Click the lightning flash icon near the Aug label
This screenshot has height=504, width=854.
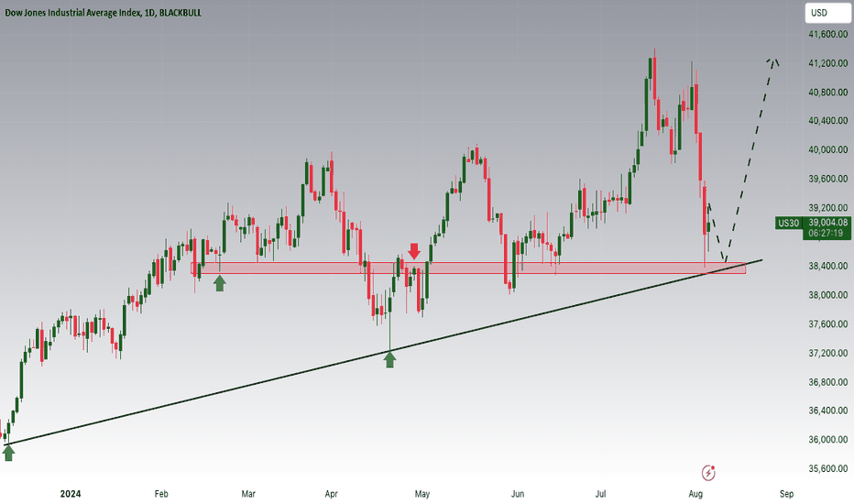pos(708,473)
